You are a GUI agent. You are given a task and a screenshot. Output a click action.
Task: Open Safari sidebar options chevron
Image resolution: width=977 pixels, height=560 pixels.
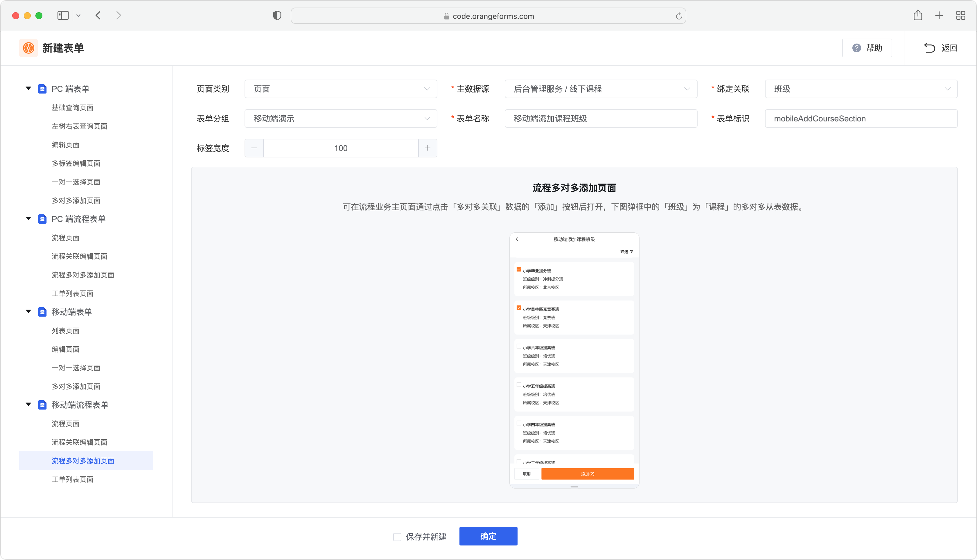click(x=78, y=16)
